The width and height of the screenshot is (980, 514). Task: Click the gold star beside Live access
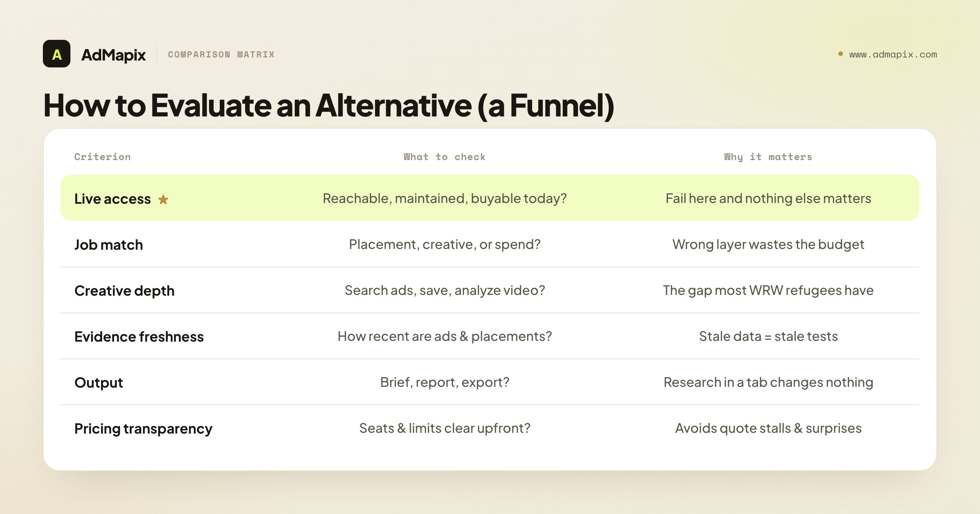pyautogui.click(x=163, y=199)
